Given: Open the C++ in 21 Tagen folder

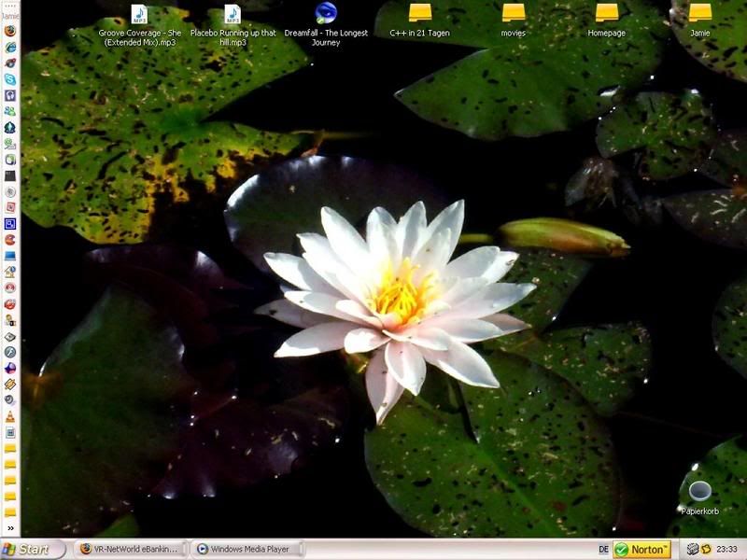Looking at the screenshot, I should pyautogui.click(x=419, y=13).
